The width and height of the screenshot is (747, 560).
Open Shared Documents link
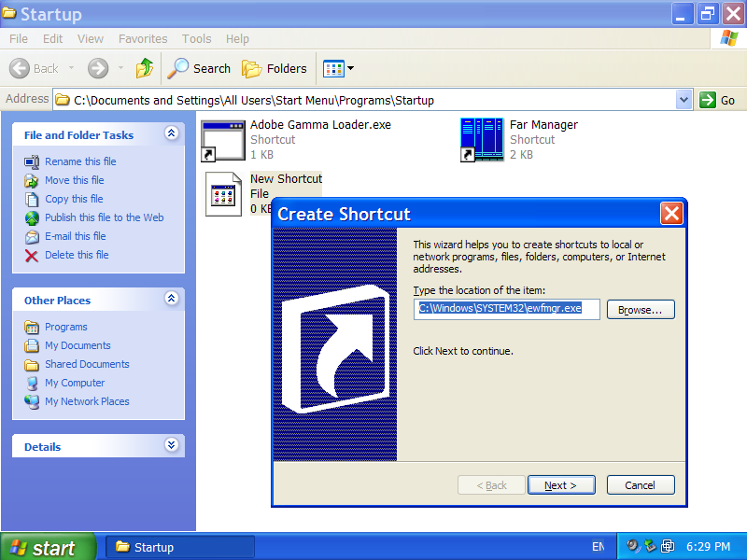pos(87,364)
